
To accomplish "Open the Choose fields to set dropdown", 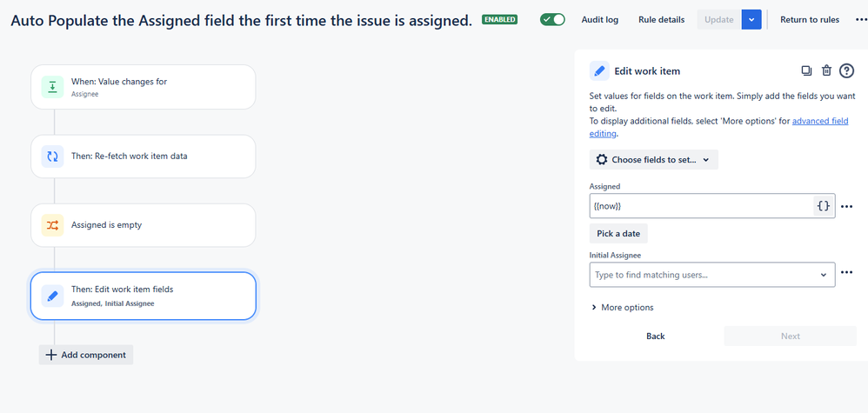I will (x=654, y=159).
